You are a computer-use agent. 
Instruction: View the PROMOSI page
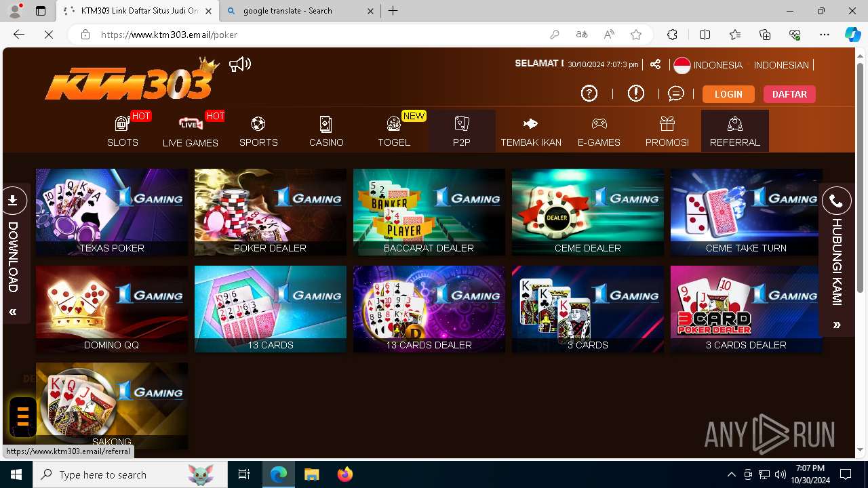coord(667,131)
